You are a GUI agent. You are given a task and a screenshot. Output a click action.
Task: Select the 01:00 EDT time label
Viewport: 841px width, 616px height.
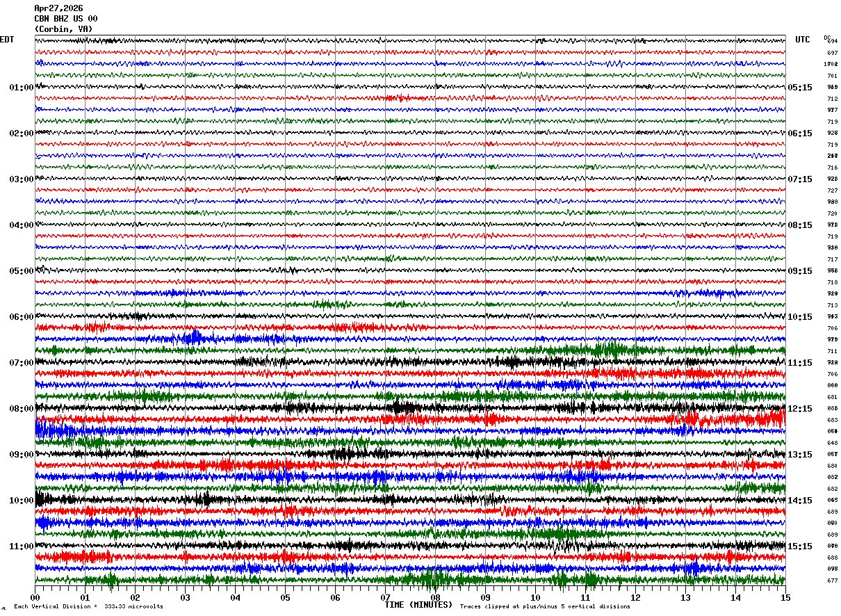pyautogui.click(x=22, y=88)
